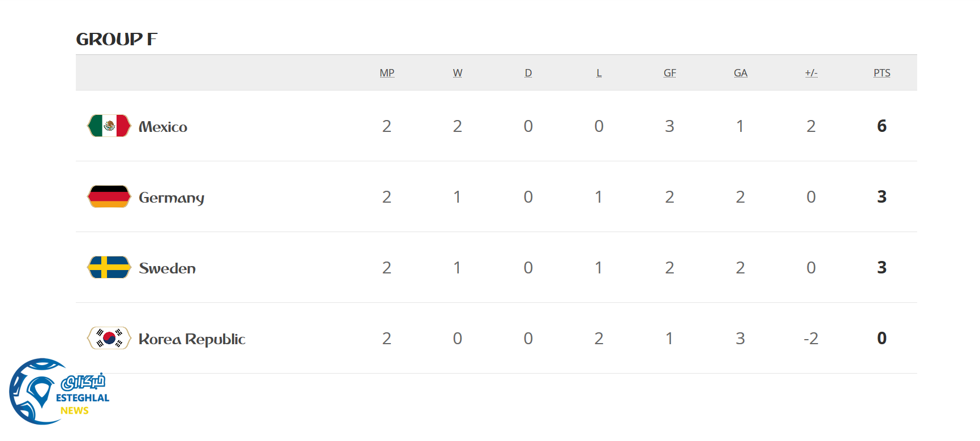Image resolution: width=980 pixels, height=441 pixels.
Task: Click the Mexico flag icon
Action: (x=109, y=126)
